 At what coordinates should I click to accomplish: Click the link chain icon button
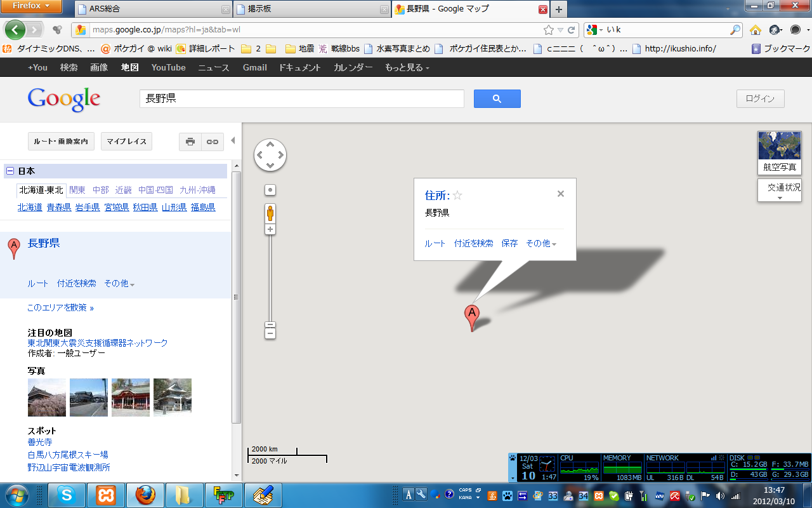213,142
